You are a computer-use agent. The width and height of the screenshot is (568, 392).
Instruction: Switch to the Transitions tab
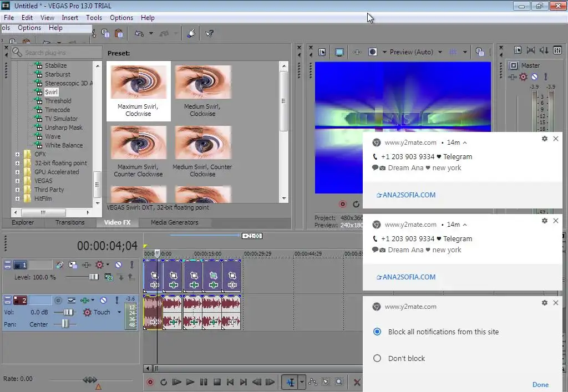[70, 222]
